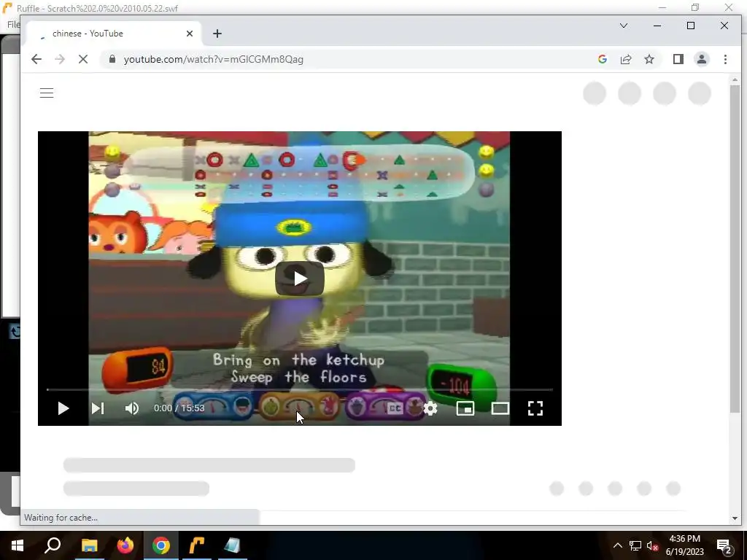Open File Explorer from the taskbar
Viewport: 747px width, 560px height.
89,545
